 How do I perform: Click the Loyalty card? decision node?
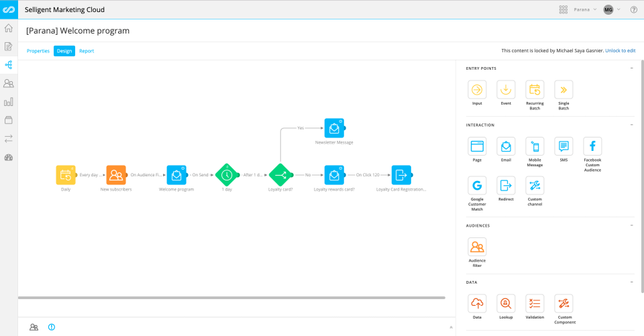(x=280, y=175)
